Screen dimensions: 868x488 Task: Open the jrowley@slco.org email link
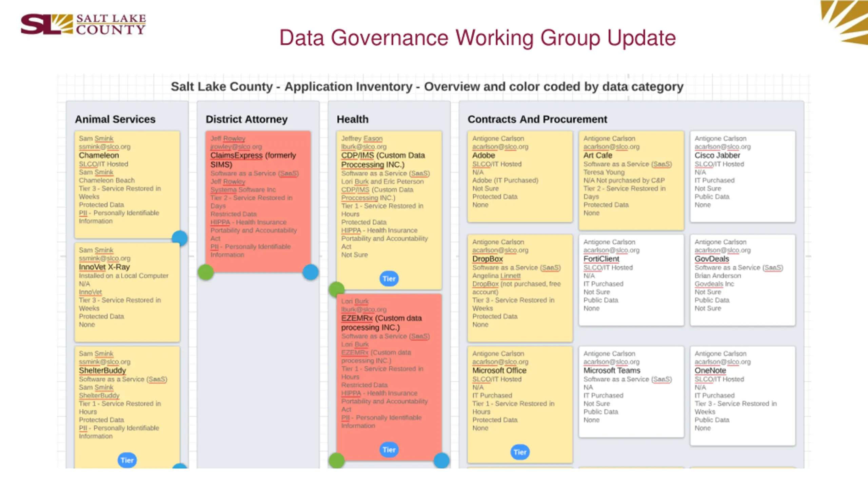236,147
